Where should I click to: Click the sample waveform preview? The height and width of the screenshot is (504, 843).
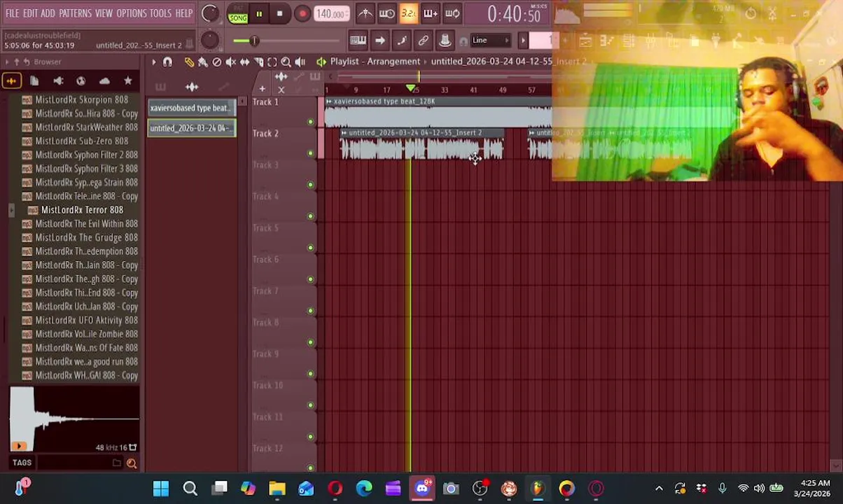click(74, 419)
